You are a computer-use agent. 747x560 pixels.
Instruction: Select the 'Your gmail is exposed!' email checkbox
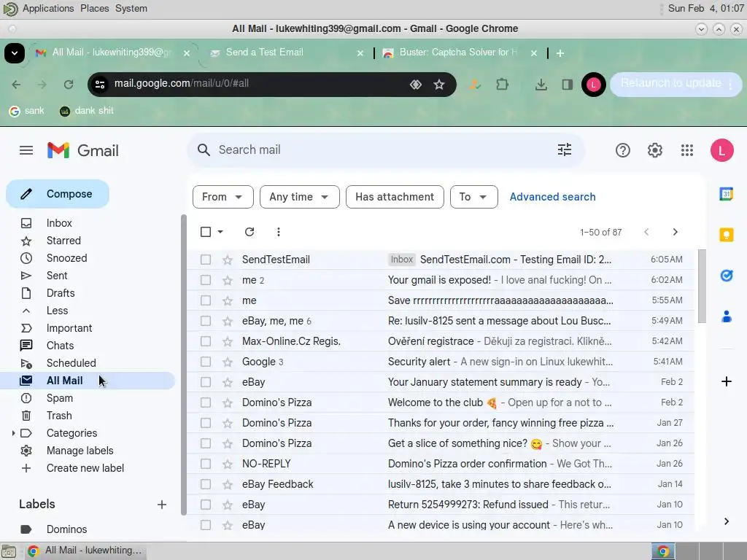click(x=205, y=280)
